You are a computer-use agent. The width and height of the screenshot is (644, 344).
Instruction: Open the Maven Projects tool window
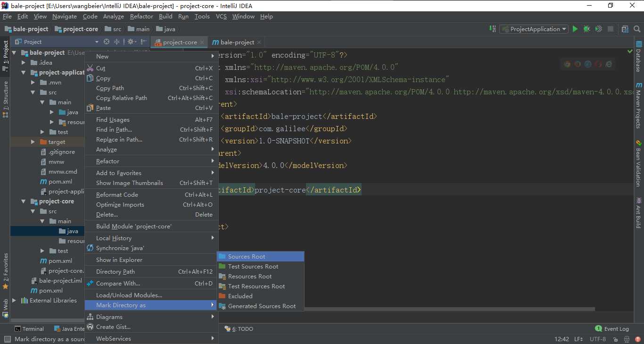click(639, 105)
